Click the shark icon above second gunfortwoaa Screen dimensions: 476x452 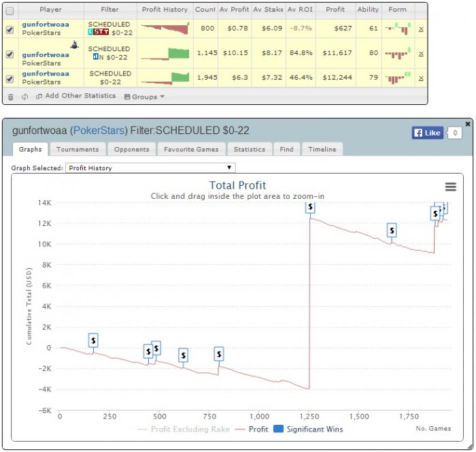(74, 45)
